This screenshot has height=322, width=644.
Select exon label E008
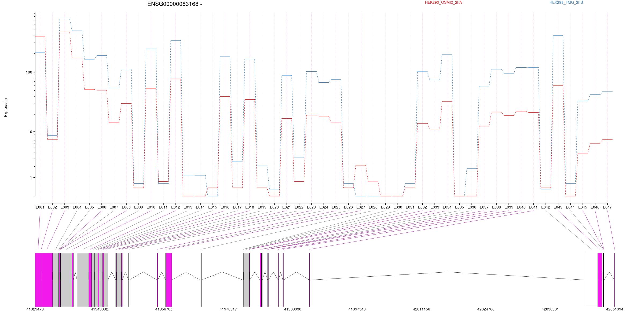coord(126,207)
